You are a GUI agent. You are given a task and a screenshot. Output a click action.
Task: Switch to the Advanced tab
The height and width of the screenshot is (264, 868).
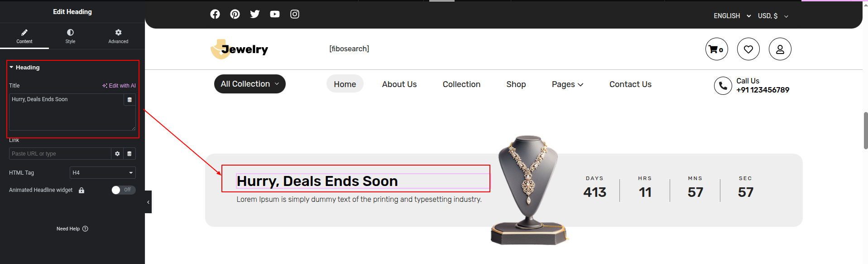click(118, 36)
